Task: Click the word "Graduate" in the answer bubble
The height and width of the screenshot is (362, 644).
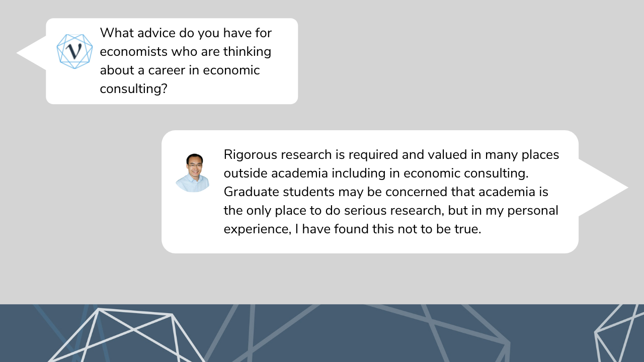Action: tap(251, 192)
